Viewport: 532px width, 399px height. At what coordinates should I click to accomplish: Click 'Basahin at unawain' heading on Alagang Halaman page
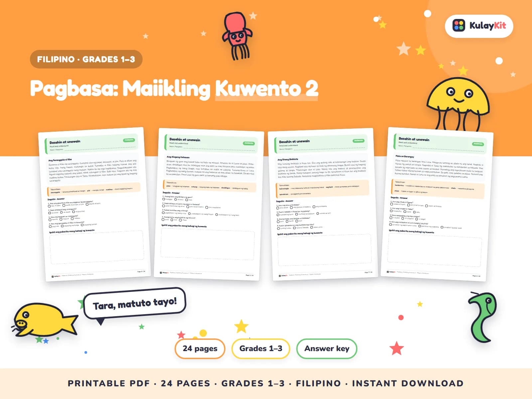click(185, 140)
